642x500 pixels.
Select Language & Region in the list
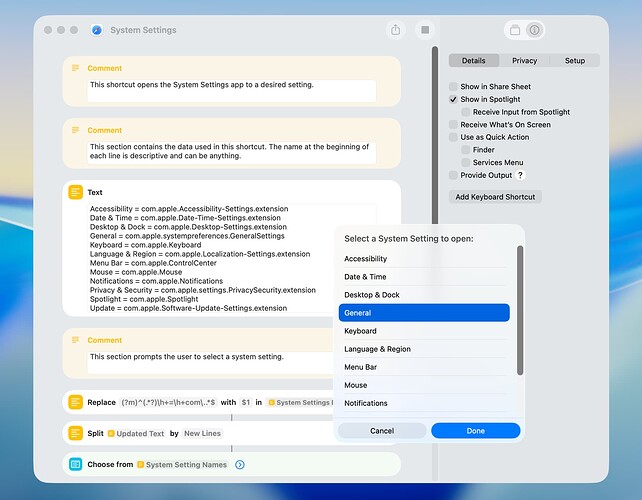(424, 349)
